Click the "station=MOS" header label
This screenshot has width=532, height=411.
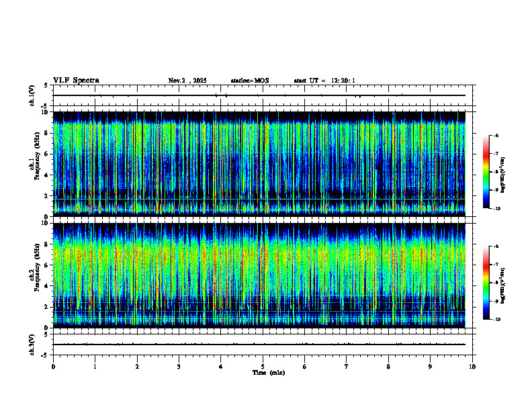tap(250, 81)
